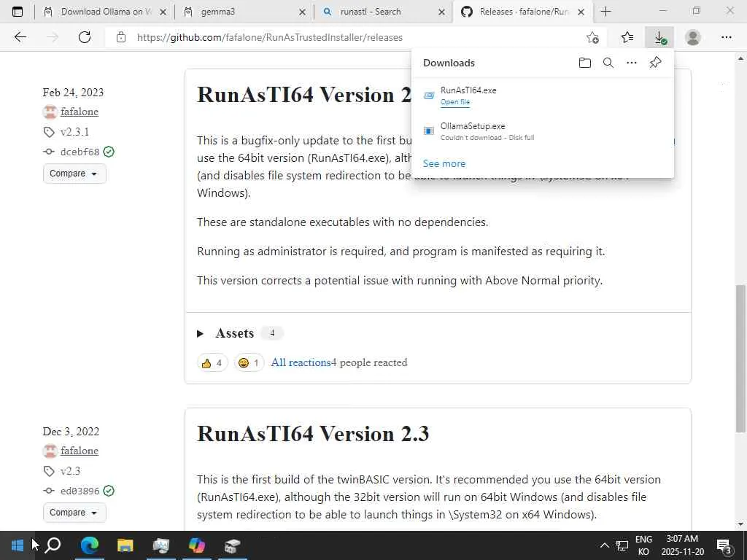The image size is (747, 560).
Task: Open commit dcebf68
Action: tap(80, 152)
